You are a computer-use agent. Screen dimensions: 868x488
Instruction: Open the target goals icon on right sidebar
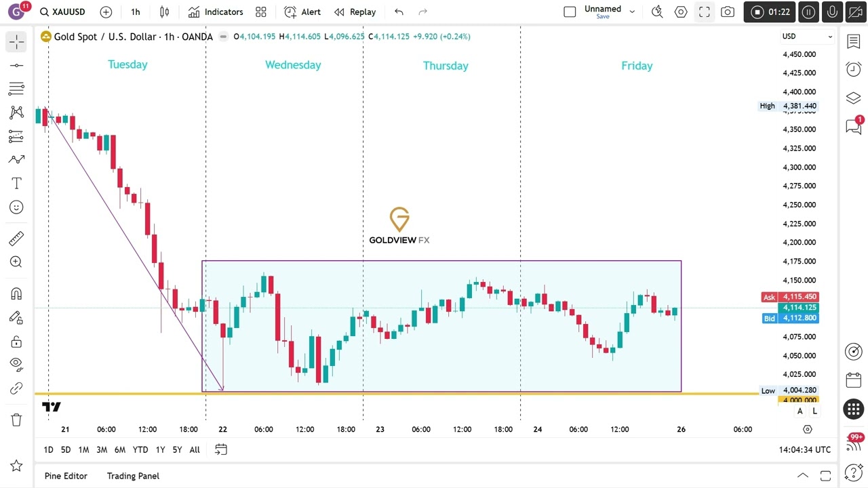coord(854,351)
